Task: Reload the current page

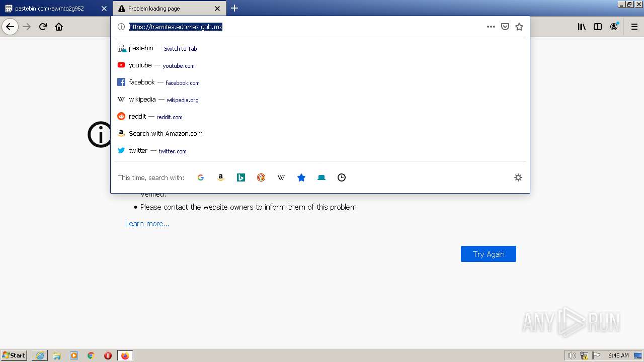Action: pos(43,27)
